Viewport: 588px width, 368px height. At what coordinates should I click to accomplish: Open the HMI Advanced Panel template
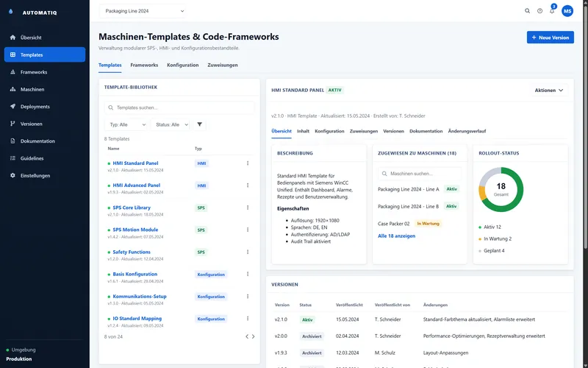click(137, 185)
